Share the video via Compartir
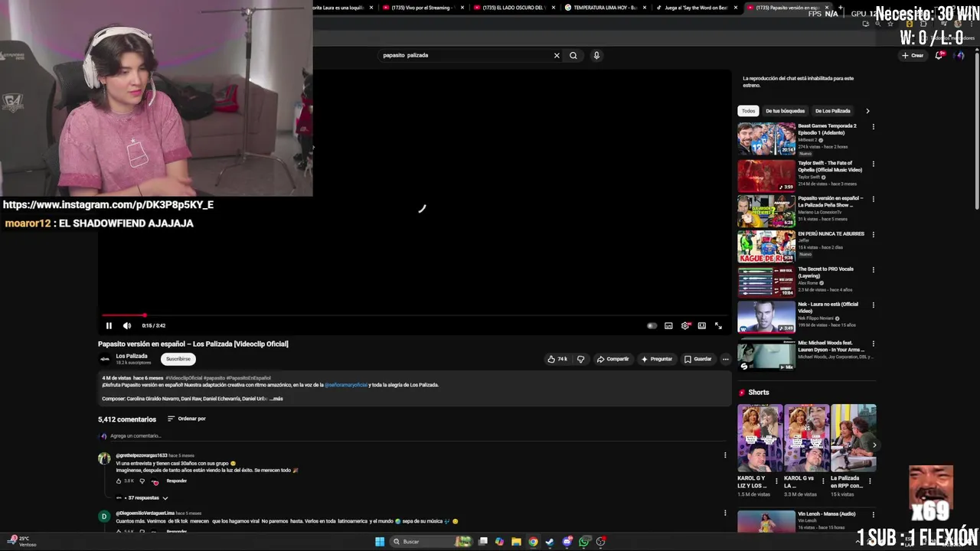980x551 pixels. [x=612, y=359]
